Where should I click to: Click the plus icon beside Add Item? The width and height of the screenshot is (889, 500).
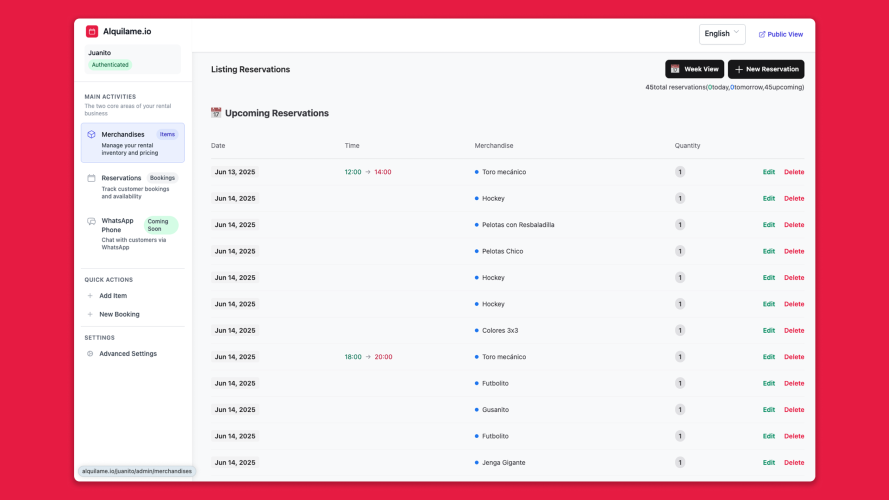pyautogui.click(x=90, y=296)
